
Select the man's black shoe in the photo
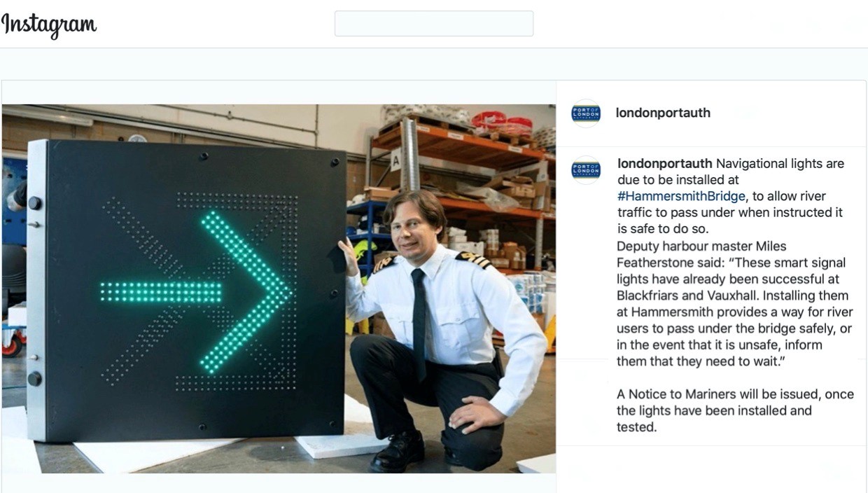click(396, 451)
